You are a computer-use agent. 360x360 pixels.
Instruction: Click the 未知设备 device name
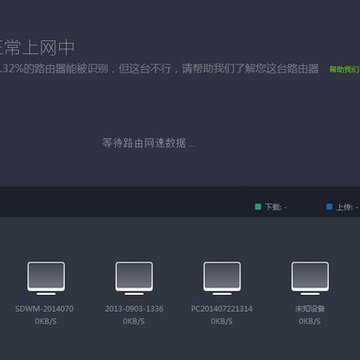[x=310, y=309]
